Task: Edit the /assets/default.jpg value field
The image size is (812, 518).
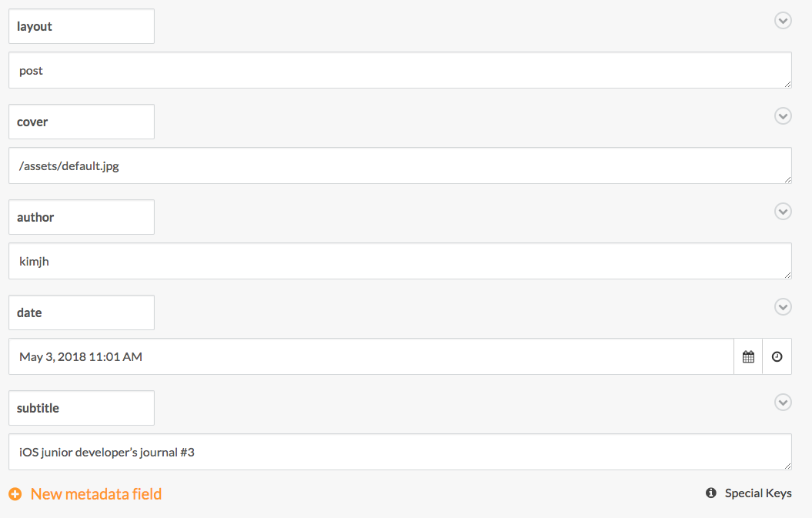Action: (x=400, y=165)
